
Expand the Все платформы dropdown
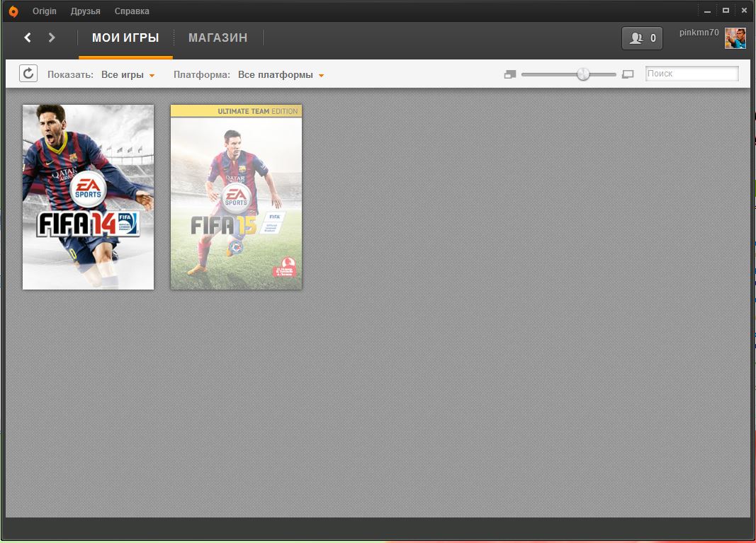pyautogui.click(x=281, y=74)
